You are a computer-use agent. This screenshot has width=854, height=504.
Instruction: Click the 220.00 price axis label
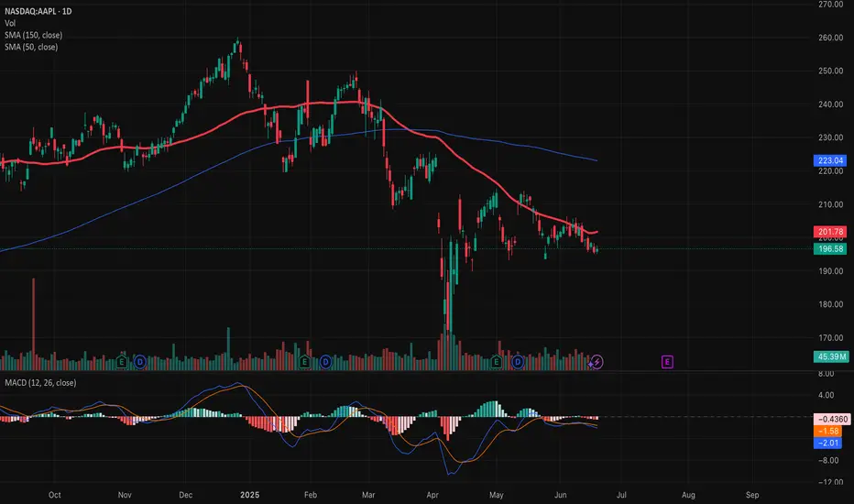(x=830, y=171)
